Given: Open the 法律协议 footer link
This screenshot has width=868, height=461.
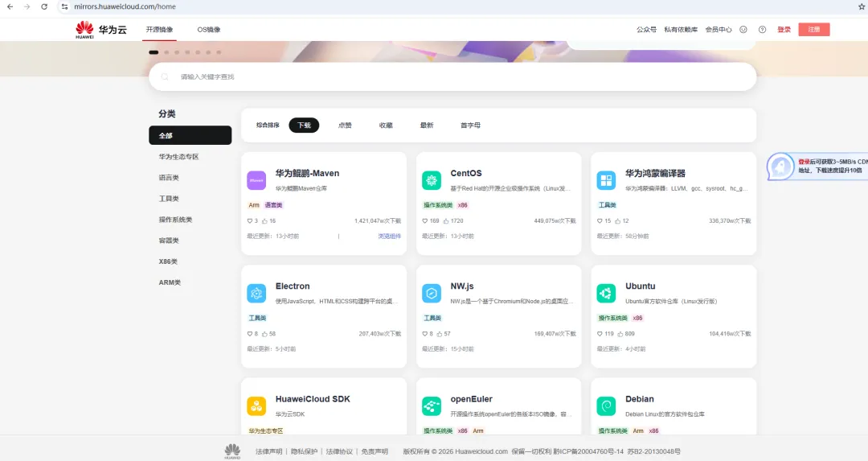Looking at the screenshot, I should coord(339,451).
